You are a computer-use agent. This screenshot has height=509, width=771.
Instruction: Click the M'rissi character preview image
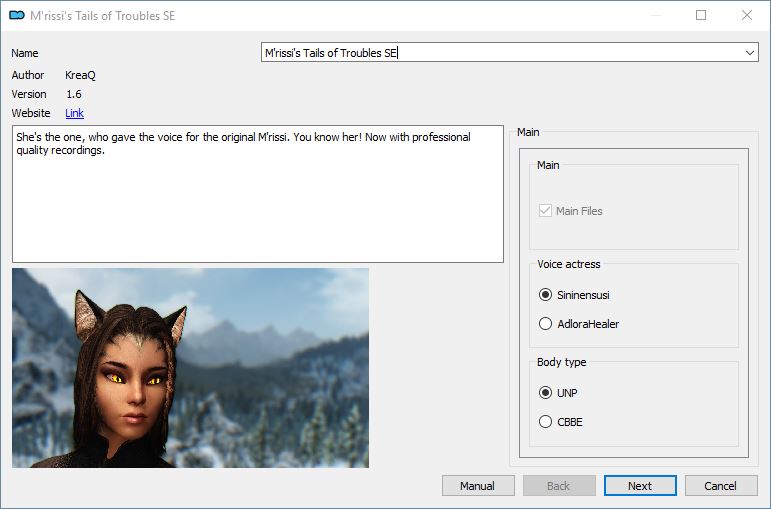(190, 368)
